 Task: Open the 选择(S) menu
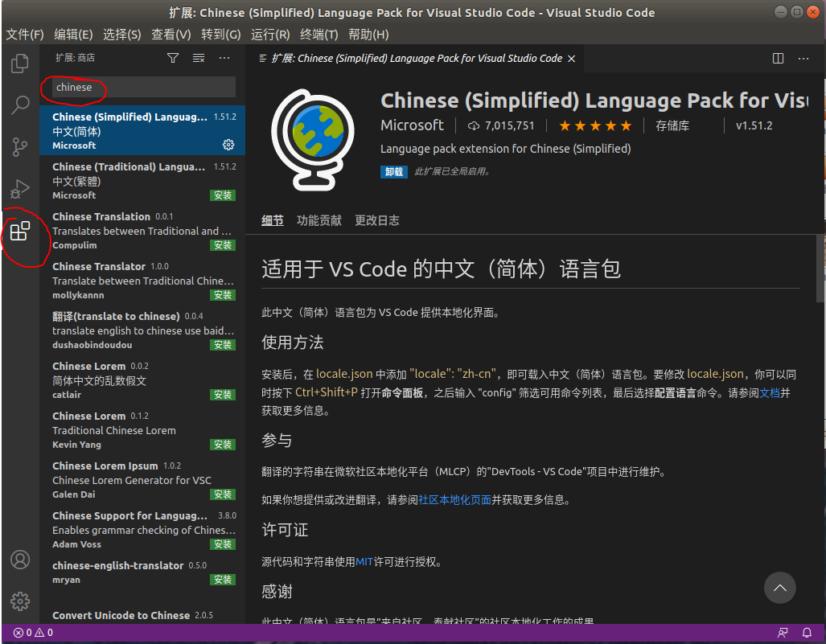pos(121,35)
